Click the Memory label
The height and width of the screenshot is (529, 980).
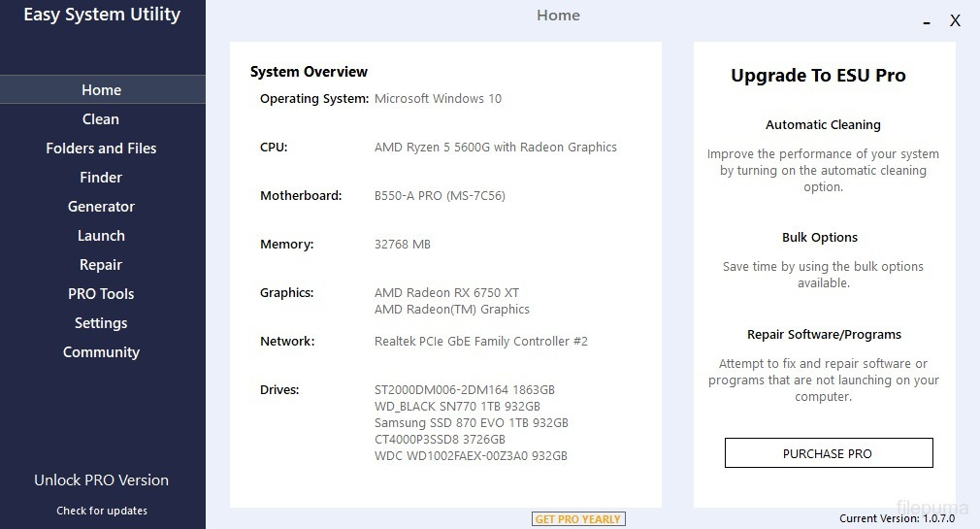(287, 245)
